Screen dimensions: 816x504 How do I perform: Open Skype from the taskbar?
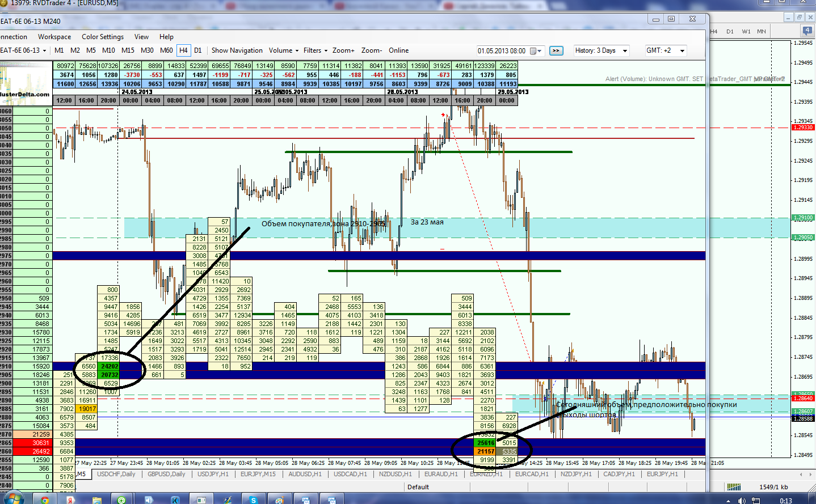(253, 499)
